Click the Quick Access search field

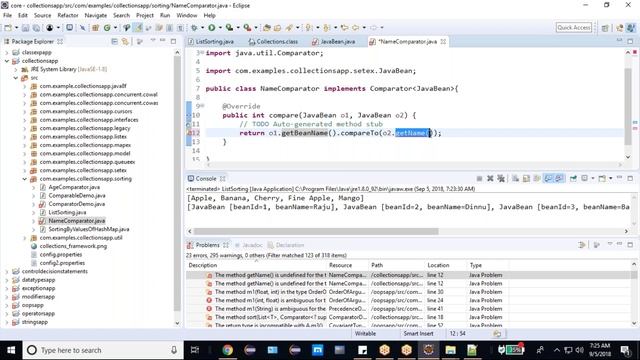574,28
